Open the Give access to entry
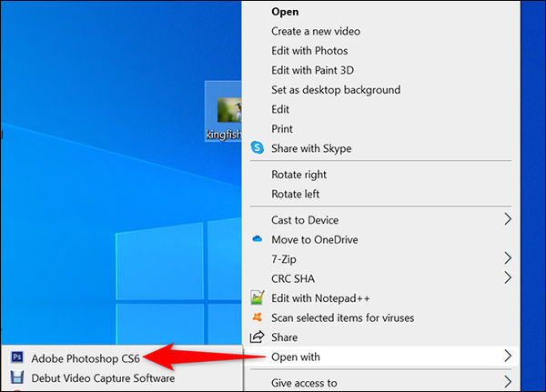Screen dimensions: 546x392 (x=381, y=383)
